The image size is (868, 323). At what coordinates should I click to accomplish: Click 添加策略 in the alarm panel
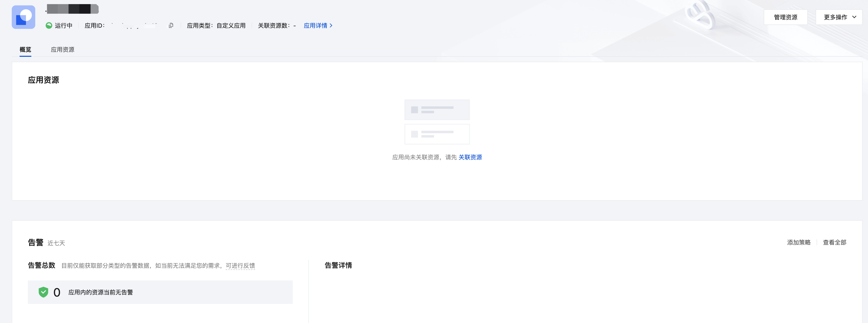[798, 242]
